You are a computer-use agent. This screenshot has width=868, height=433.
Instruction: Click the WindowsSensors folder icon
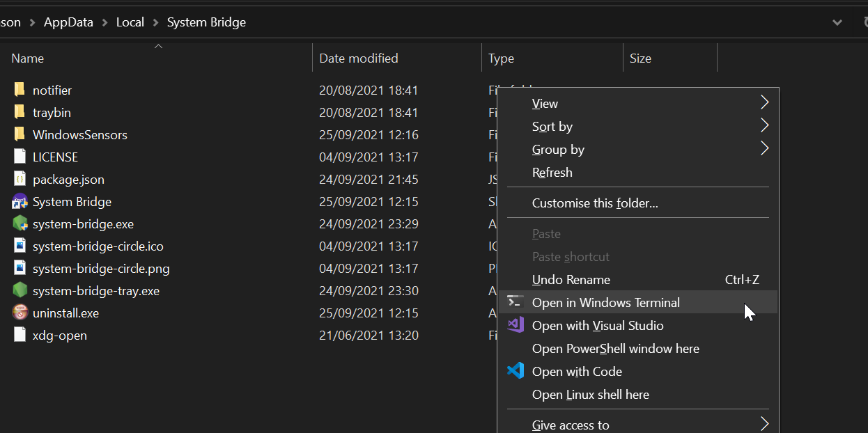pos(20,134)
